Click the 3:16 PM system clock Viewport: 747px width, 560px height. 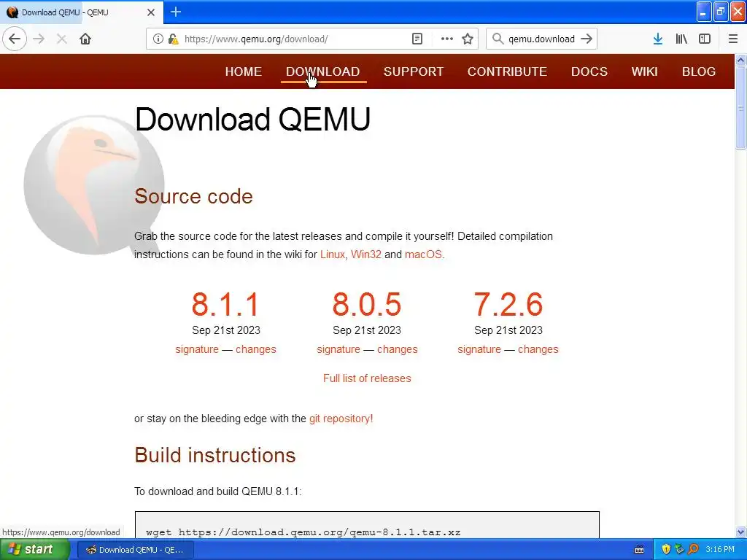(x=720, y=550)
